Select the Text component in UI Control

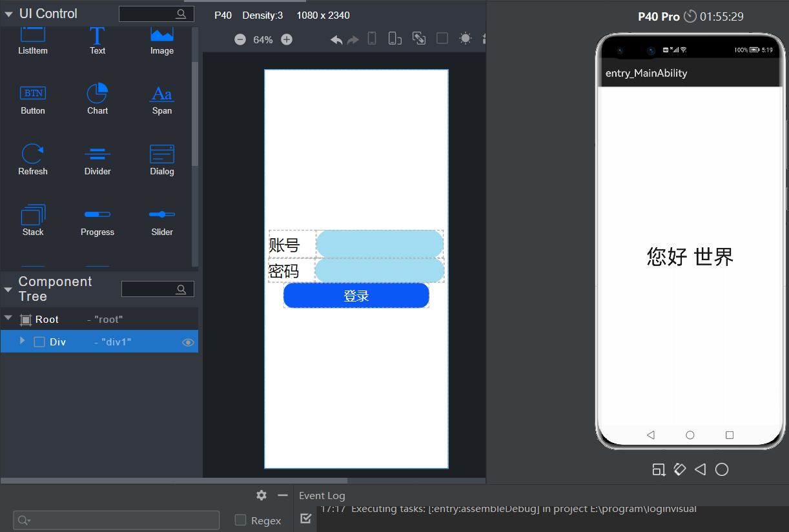(x=97, y=40)
